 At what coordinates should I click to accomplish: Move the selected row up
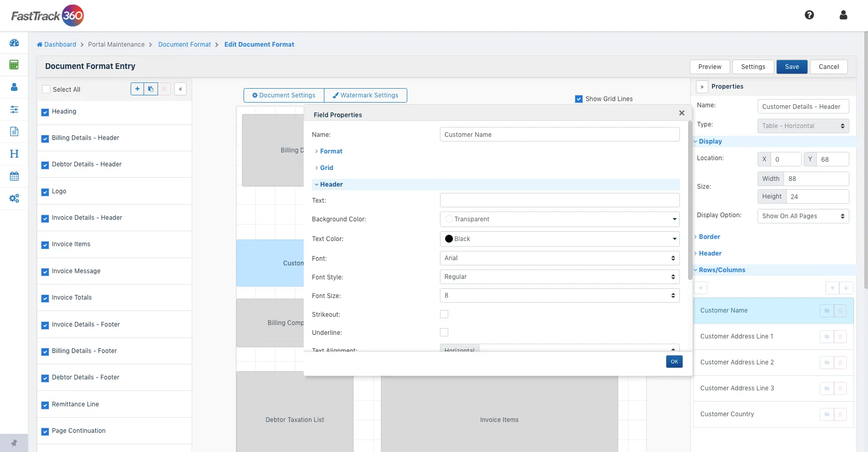point(832,288)
